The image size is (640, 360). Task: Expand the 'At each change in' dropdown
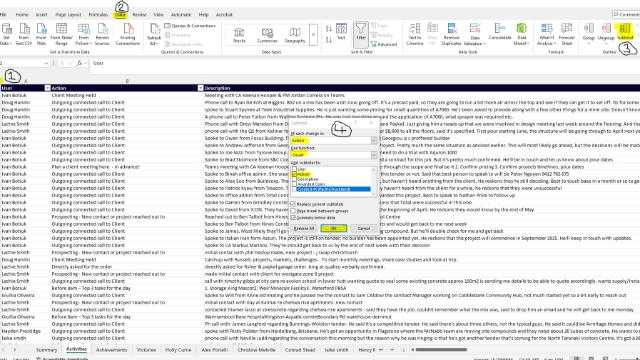(x=373, y=140)
